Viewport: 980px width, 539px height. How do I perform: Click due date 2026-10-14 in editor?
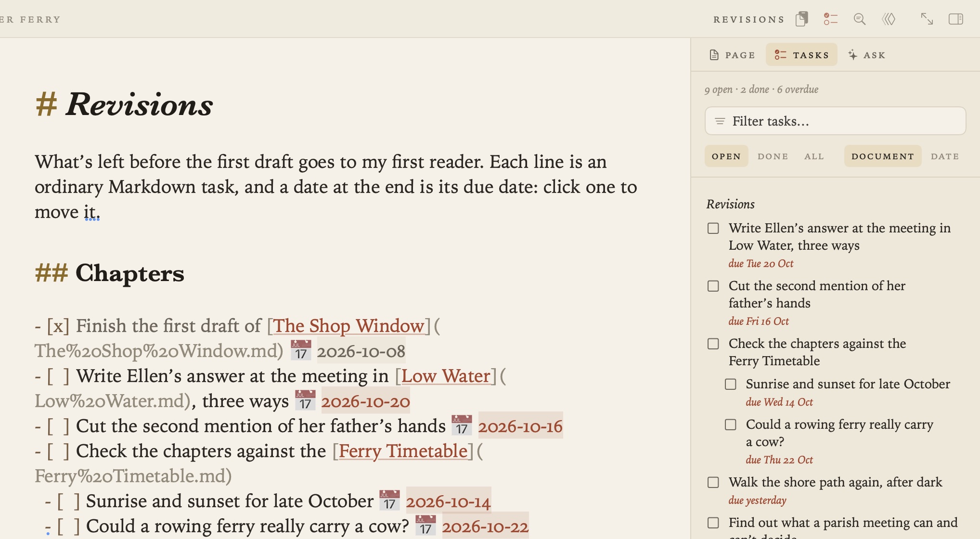[448, 501]
